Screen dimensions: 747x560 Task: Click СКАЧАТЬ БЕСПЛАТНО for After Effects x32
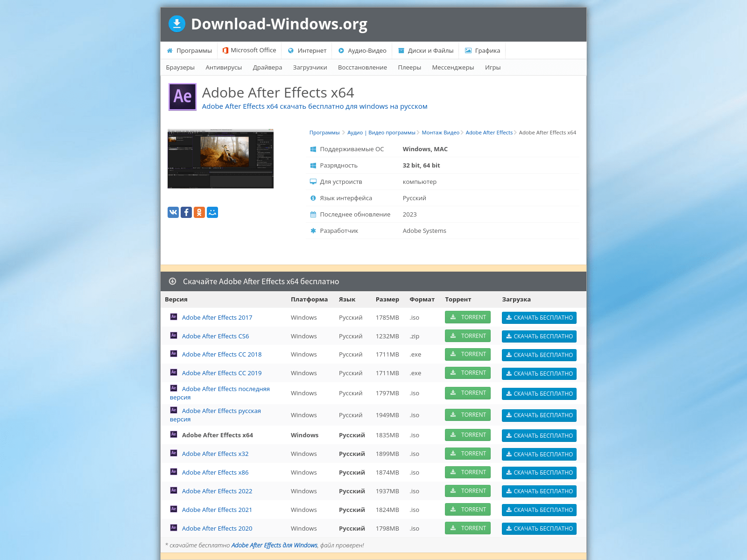539,454
